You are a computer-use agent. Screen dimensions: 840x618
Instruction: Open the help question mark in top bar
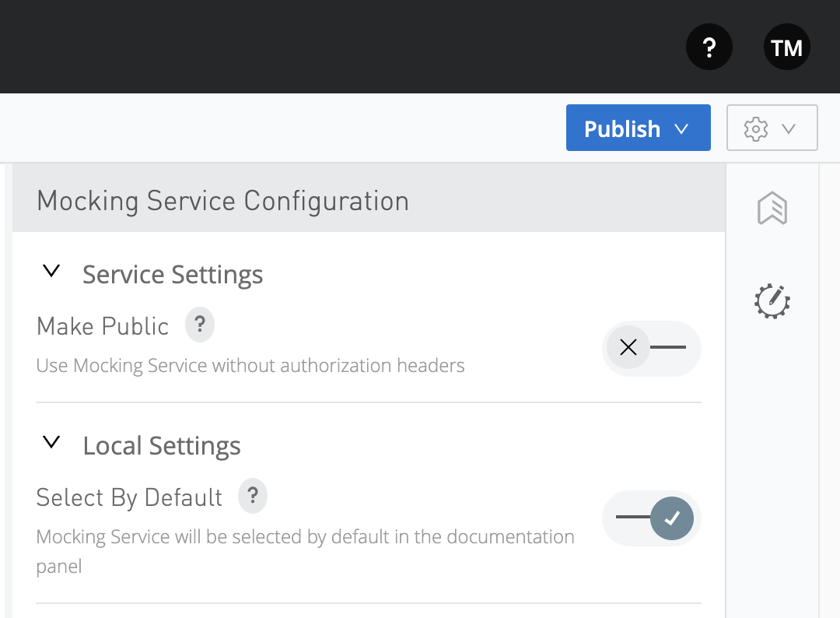point(709,47)
